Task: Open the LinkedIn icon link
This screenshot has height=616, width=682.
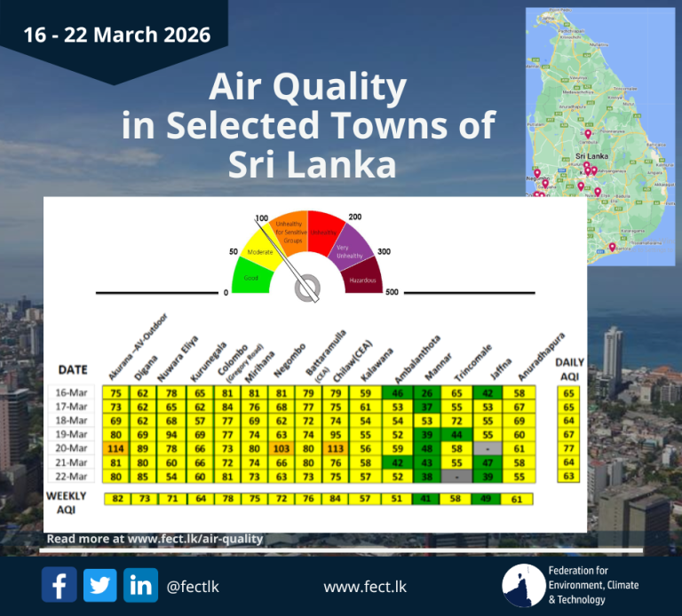Action: [140, 585]
